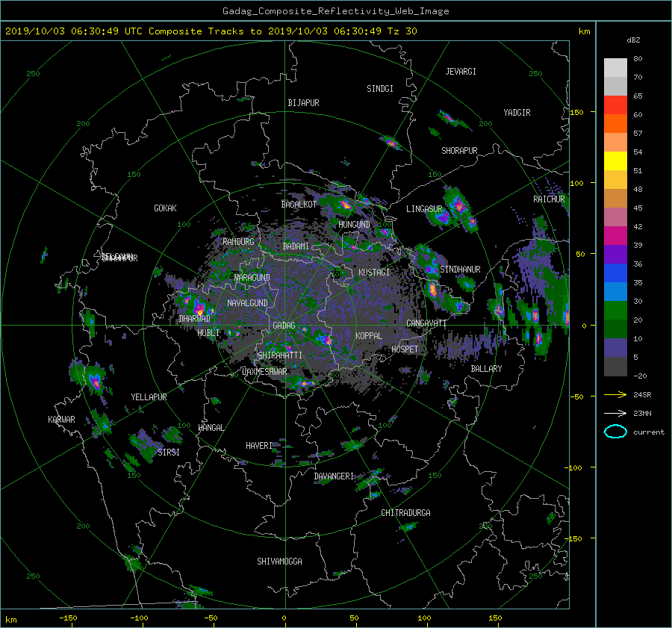The image size is (672, 628).
Task: Select the purple legend band near 39
Action: pos(615,254)
